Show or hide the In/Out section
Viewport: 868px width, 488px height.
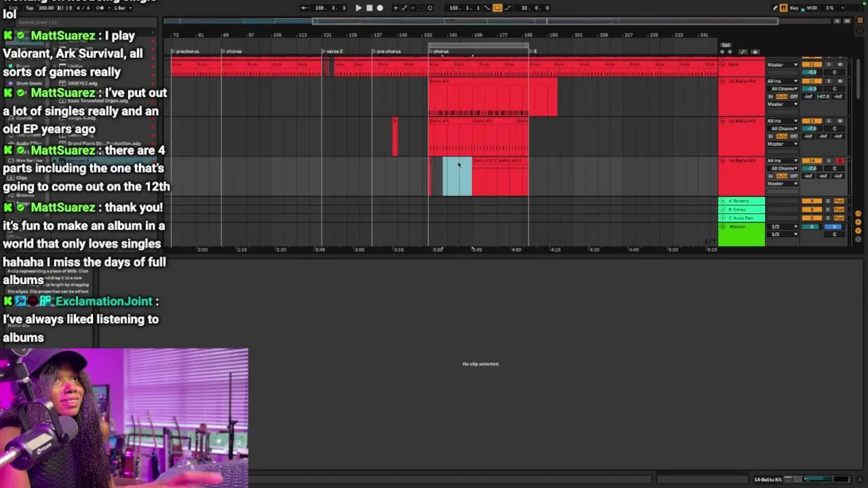(858, 213)
